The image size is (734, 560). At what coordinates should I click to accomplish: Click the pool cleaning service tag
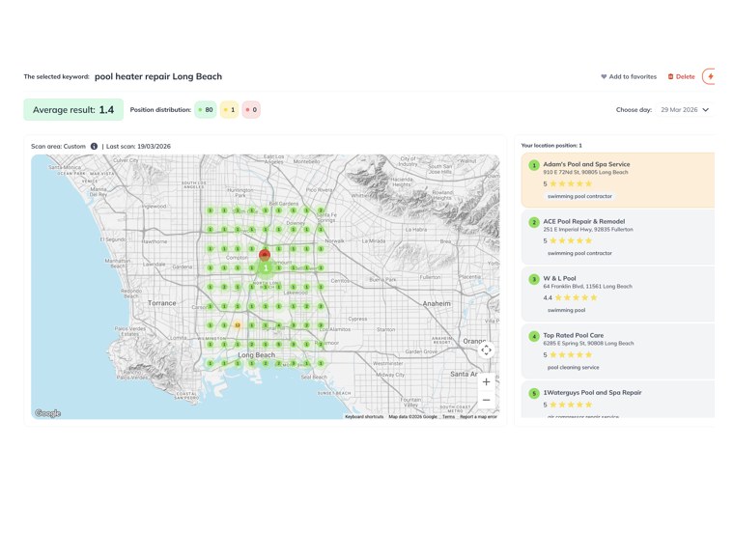(x=574, y=367)
